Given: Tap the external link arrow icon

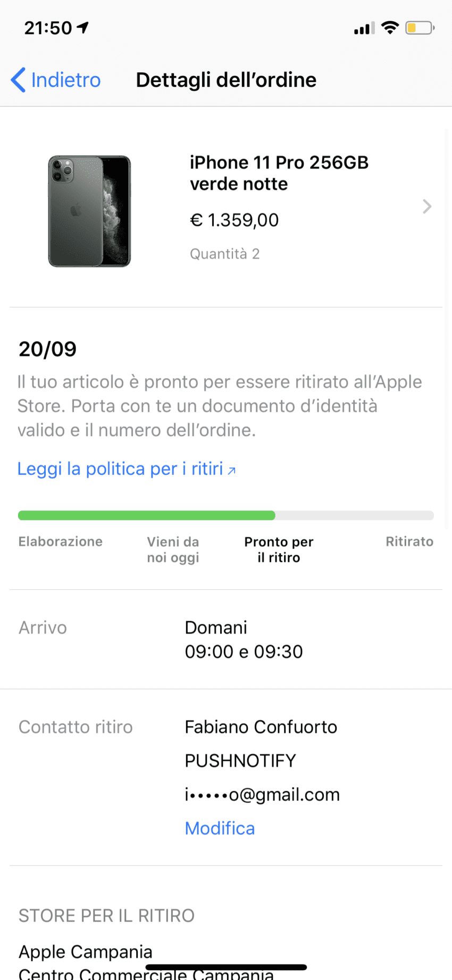Looking at the screenshot, I should (232, 471).
